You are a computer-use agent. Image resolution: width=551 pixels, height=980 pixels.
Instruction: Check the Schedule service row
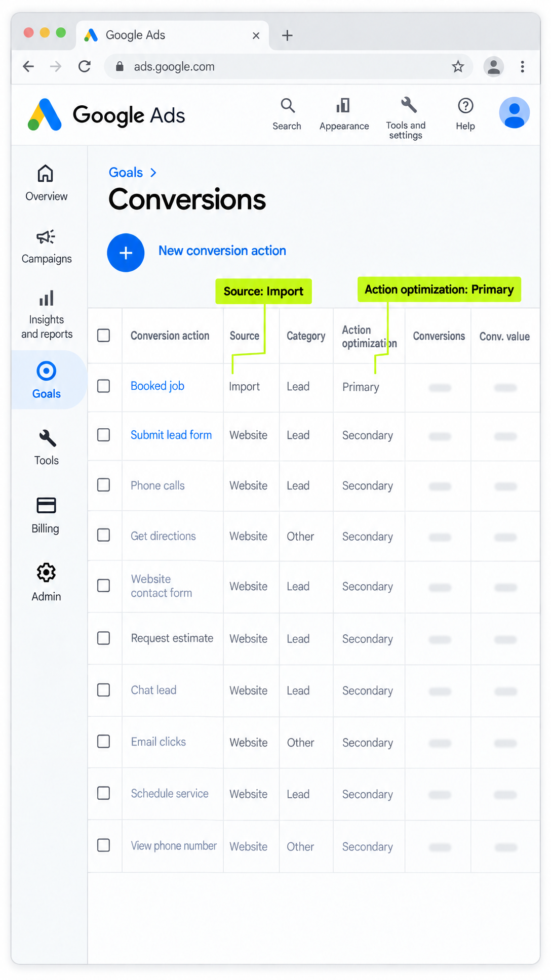pos(104,793)
